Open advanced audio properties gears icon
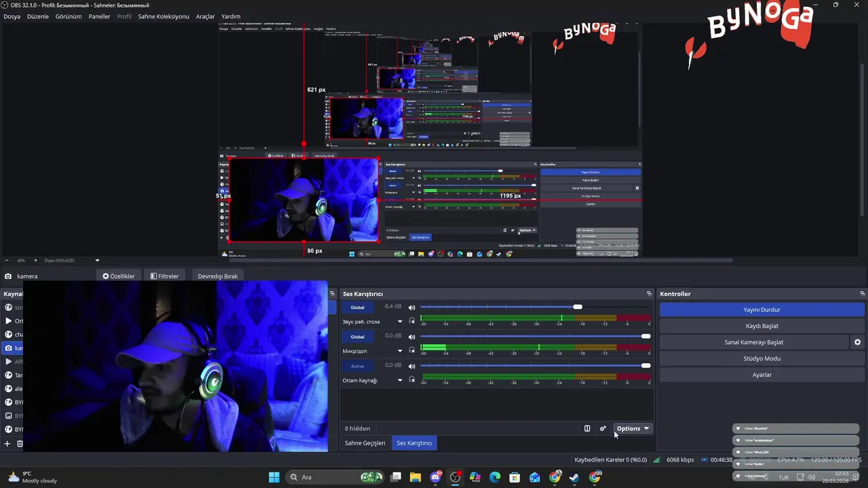The image size is (868, 488). (x=603, y=428)
